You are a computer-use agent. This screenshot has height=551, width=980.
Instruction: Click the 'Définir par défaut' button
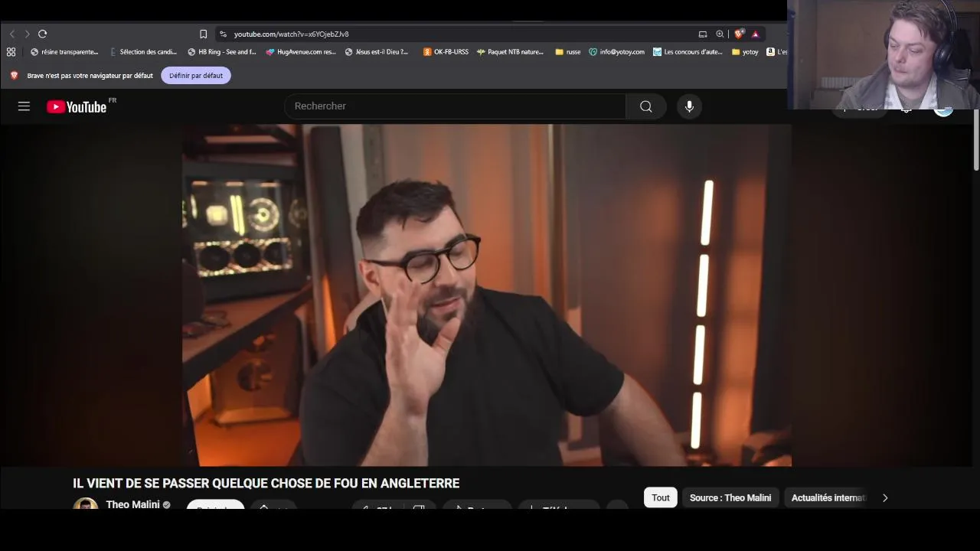tap(196, 76)
